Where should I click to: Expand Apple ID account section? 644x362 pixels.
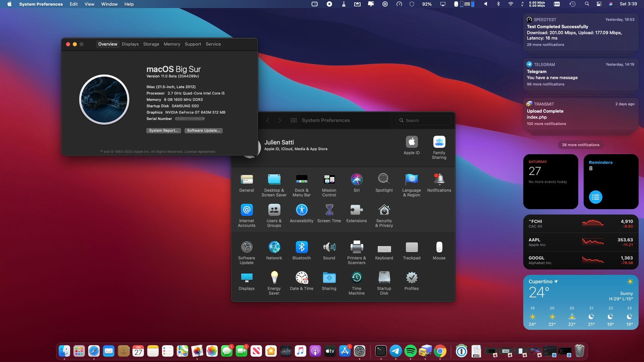pos(296,145)
